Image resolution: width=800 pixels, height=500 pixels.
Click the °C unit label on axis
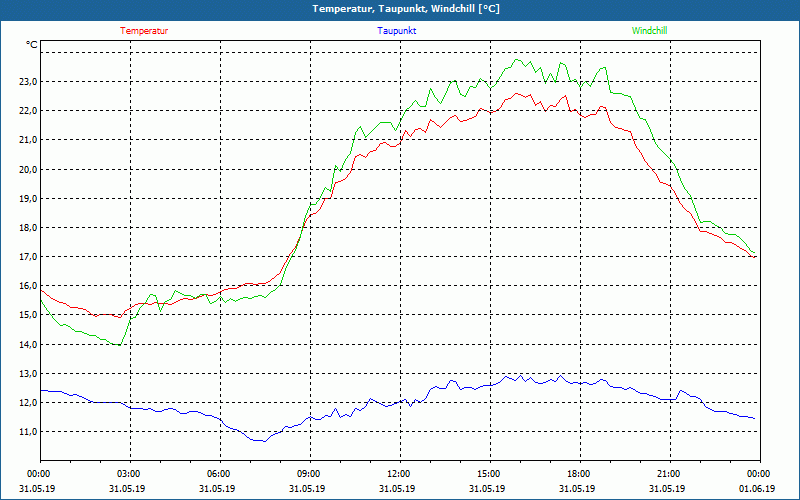click(x=32, y=45)
